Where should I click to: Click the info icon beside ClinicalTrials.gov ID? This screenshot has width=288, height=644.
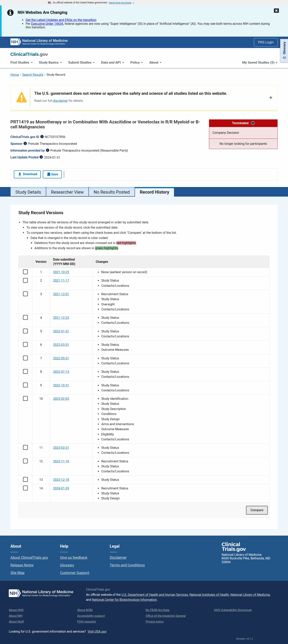42,137
